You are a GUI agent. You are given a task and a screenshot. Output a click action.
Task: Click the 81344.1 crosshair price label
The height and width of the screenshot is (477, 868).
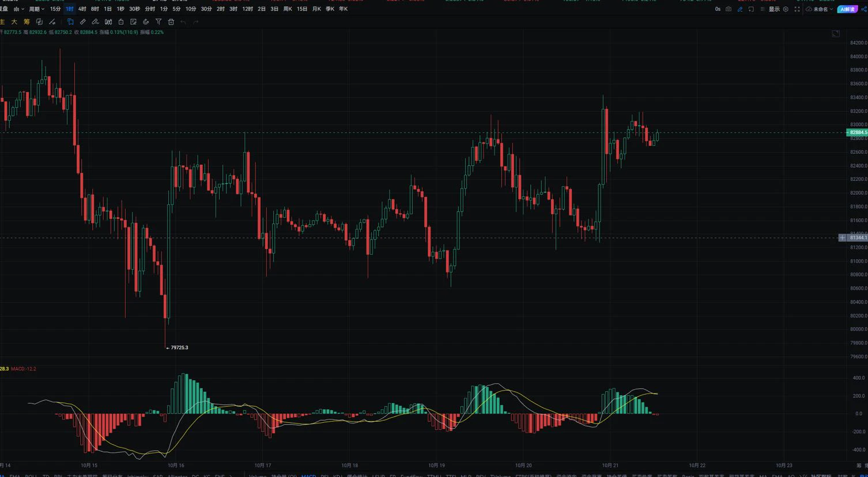[x=857, y=237]
